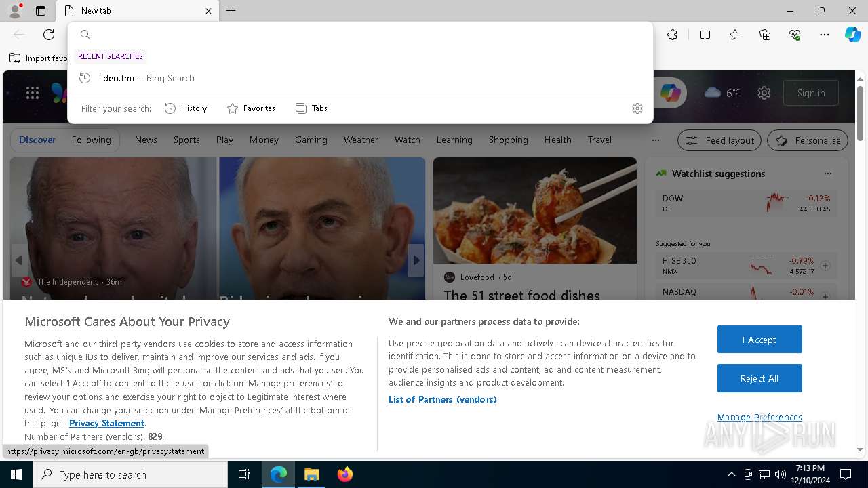This screenshot has width=868, height=488.
Task: Filter search by Favorites
Action: pyautogui.click(x=251, y=108)
